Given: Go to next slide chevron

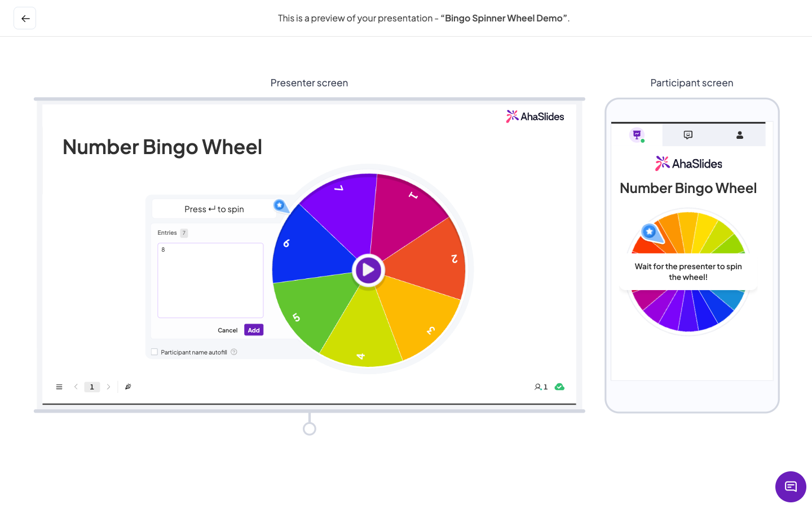Looking at the screenshot, I should pos(108,387).
